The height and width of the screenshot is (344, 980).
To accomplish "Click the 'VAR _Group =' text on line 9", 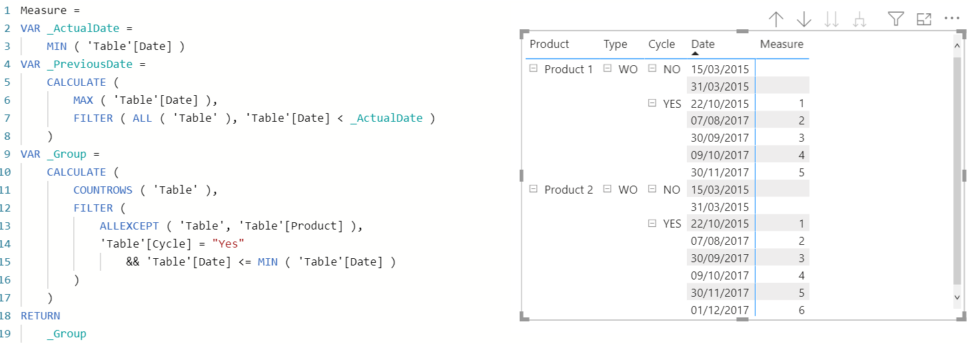I will tap(60, 154).
